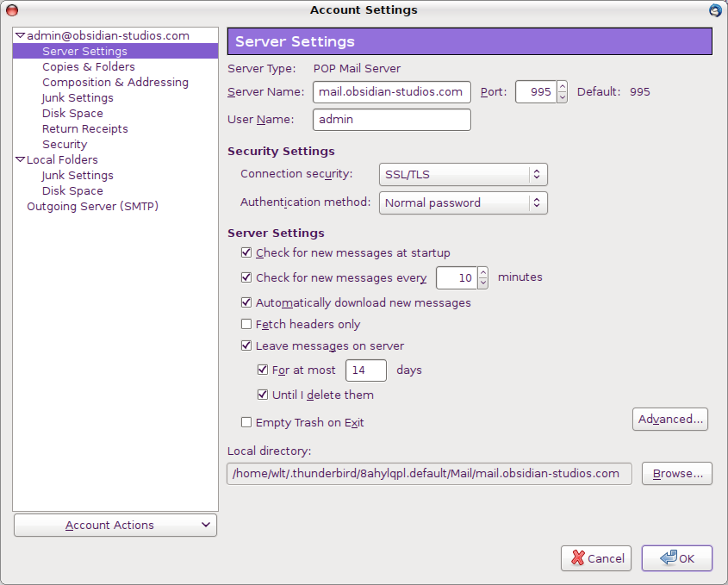728x585 pixels.
Task: Click the Port number field
Action: [536, 92]
